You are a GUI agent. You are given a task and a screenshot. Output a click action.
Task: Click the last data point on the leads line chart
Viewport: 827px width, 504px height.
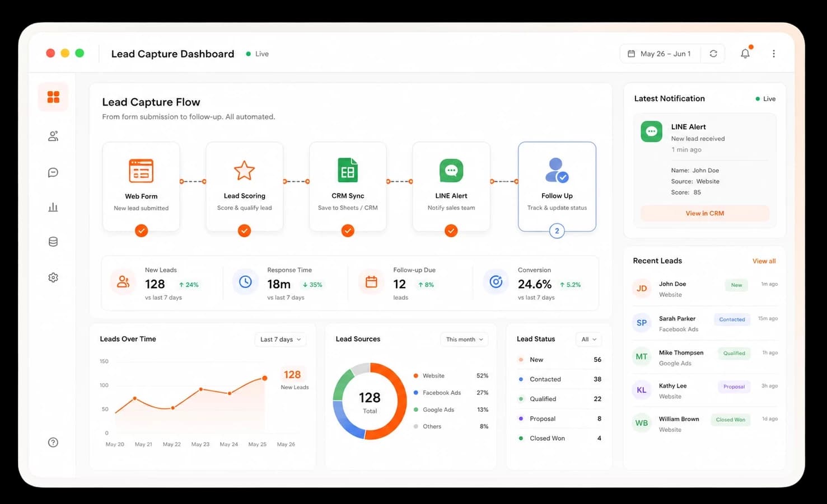pos(264,378)
